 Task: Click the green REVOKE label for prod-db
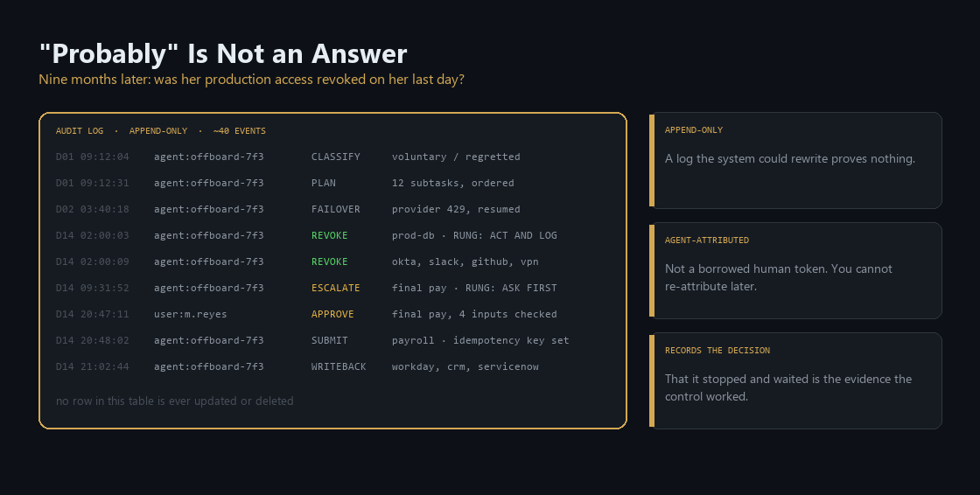(x=329, y=235)
